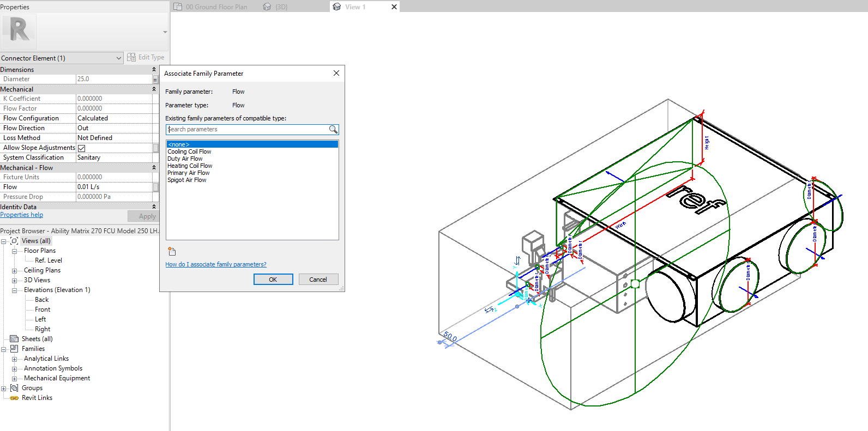Open the Properties help link

click(x=22, y=215)
